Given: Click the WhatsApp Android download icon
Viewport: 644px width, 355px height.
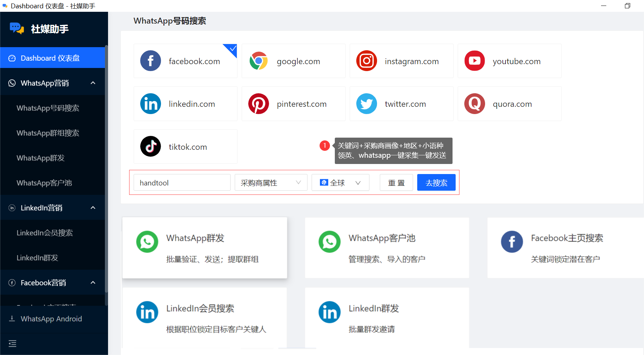Looking at the screenshot, I should point(12,319).
